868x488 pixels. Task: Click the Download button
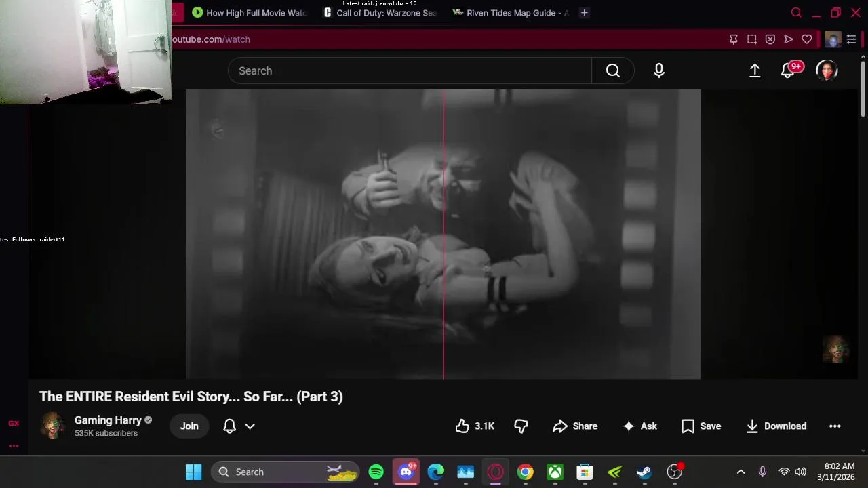tap(776, 426)
